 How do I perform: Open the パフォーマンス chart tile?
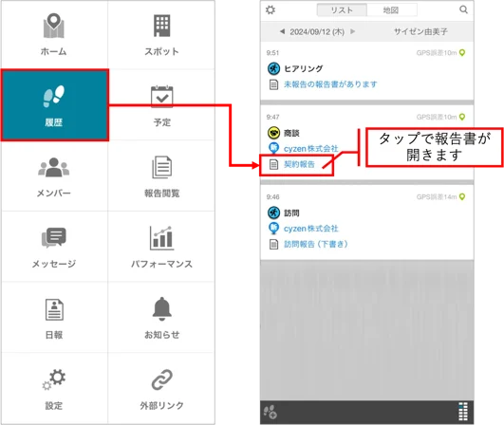click(161, 247)
